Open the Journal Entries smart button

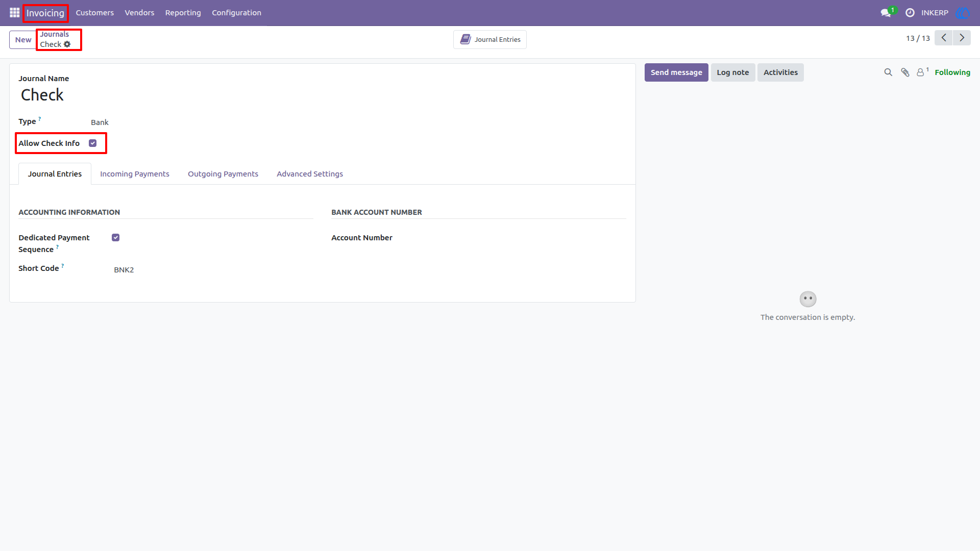point(490,39)
